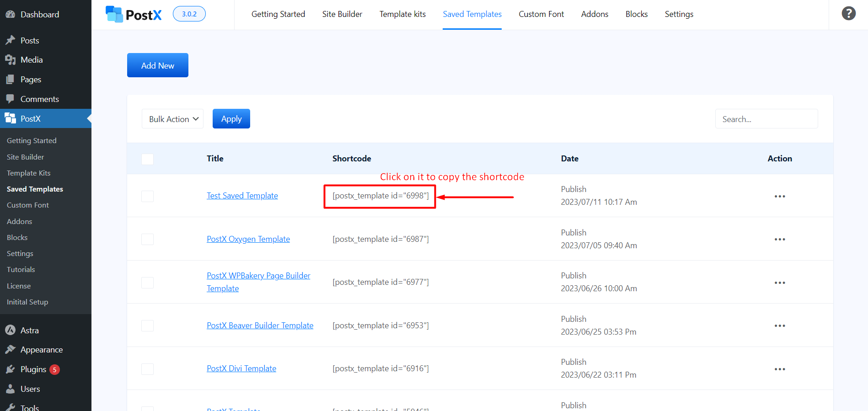Open the PostX Beaver Builder Template link

pos(260,326)
